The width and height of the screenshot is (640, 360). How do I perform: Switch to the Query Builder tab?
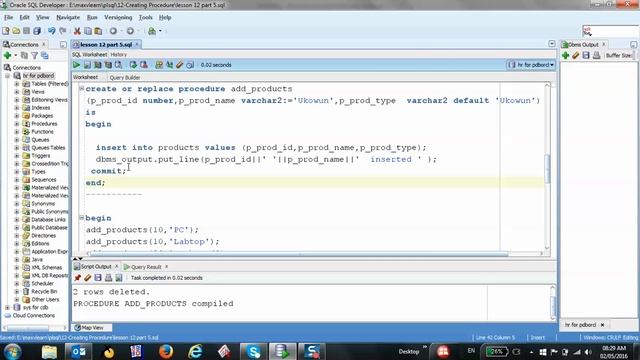[x=125, y=78]
